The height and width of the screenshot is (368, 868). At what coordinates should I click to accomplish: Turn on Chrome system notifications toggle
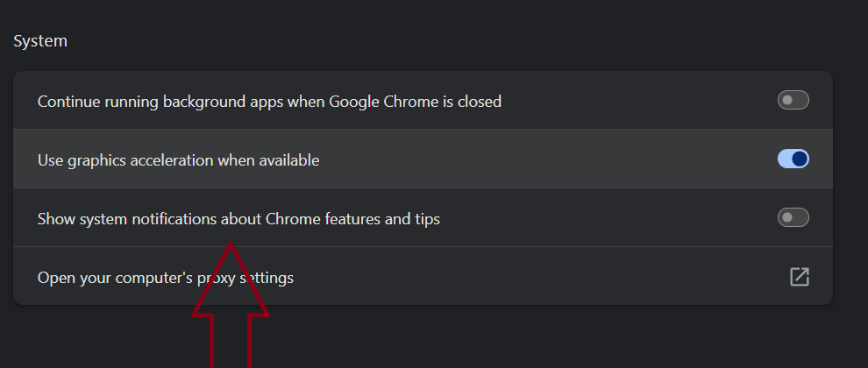(x=793, y=217)
